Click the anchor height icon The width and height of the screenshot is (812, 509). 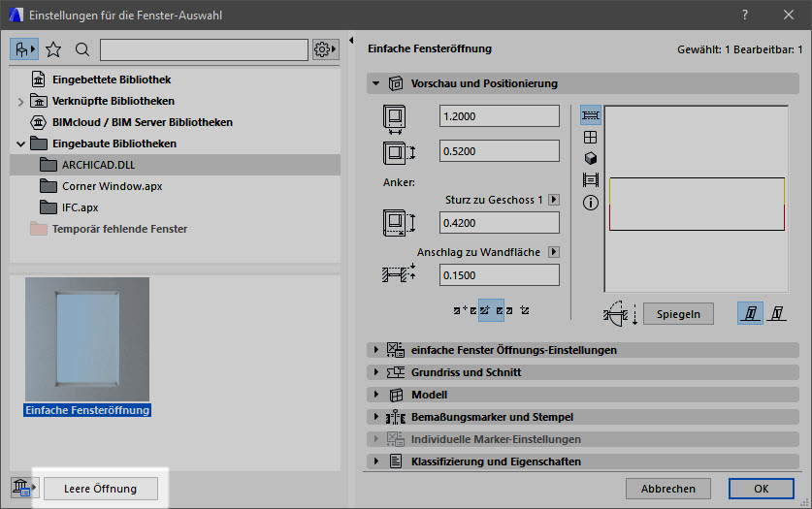399,223
